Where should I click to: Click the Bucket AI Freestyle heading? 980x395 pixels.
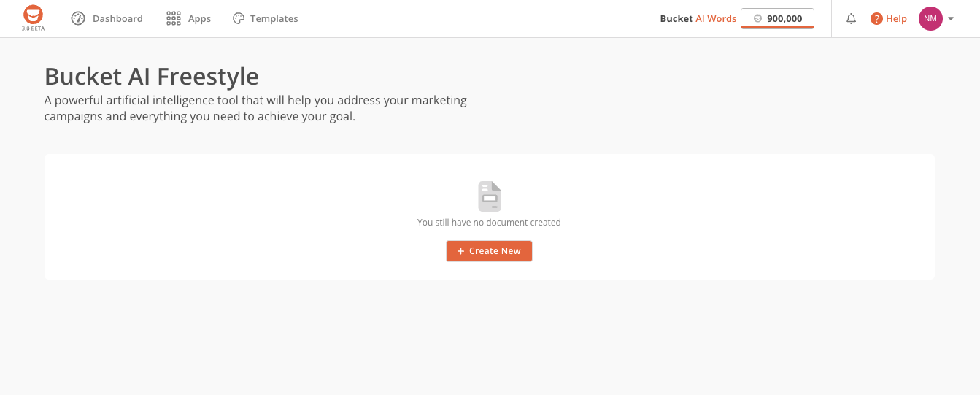pos(152,76)
